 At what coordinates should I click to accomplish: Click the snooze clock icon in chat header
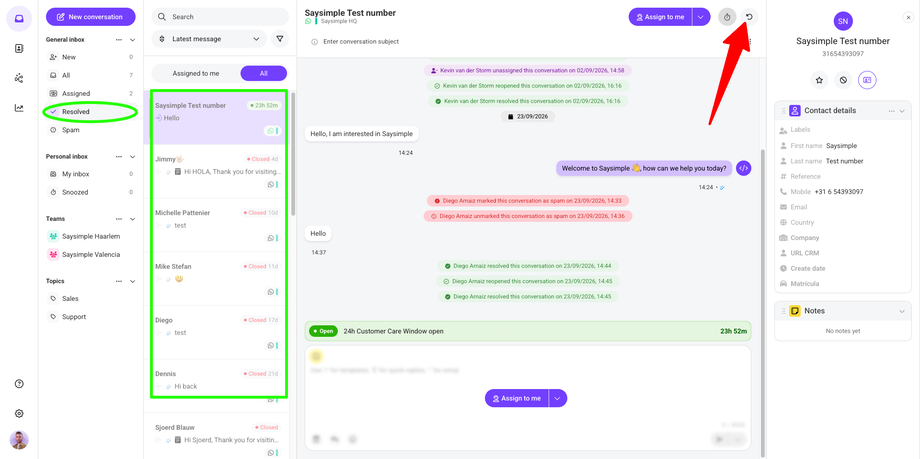click(x=727, y=17)
